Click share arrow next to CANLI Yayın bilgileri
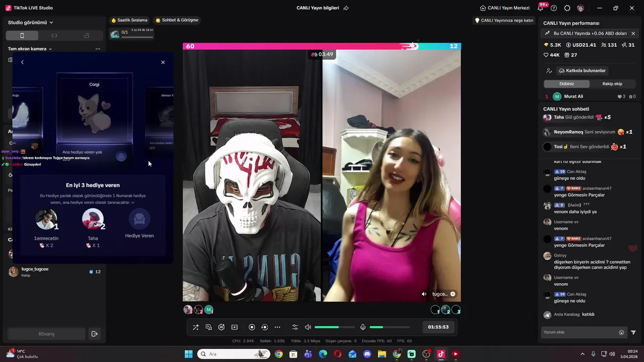 346,8
